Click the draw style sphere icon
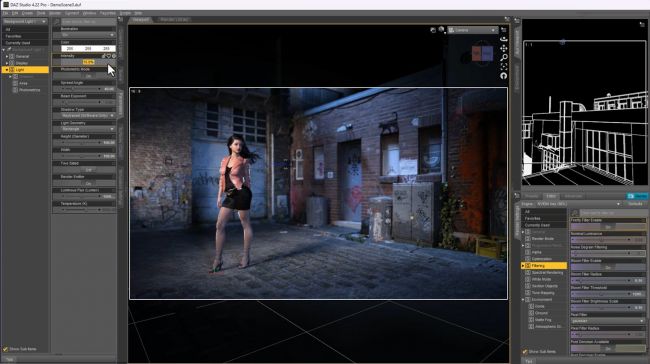The image size is (650, 364). (441, 30)
